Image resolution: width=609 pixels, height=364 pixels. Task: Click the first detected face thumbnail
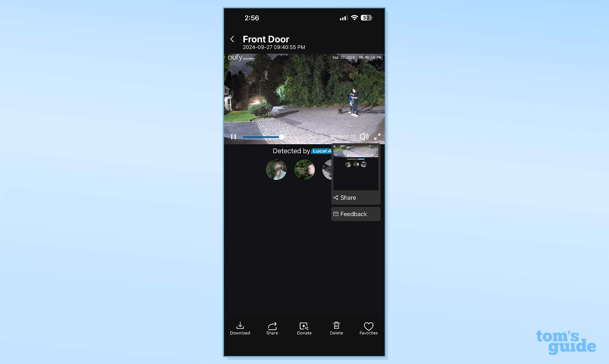[x=276, y=169]
